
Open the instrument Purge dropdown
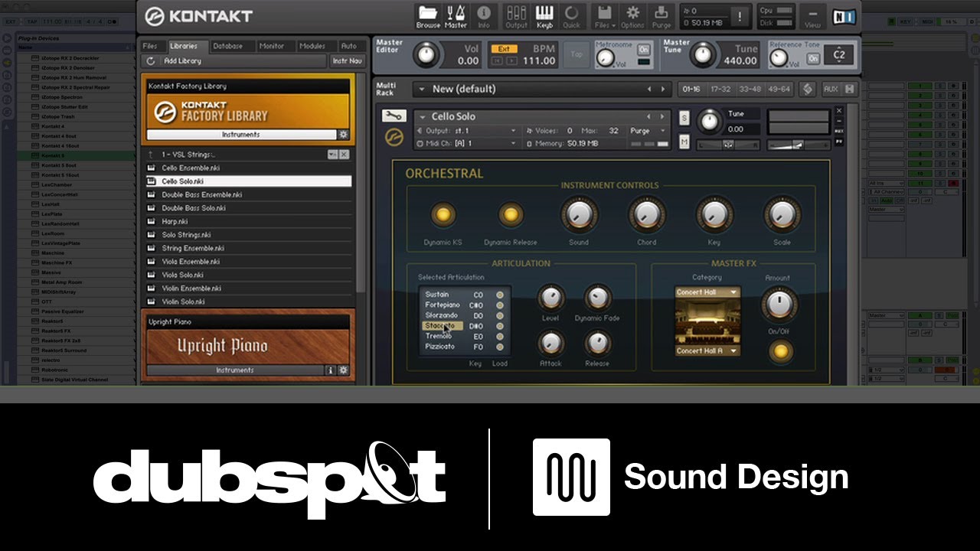coord(649,131)
